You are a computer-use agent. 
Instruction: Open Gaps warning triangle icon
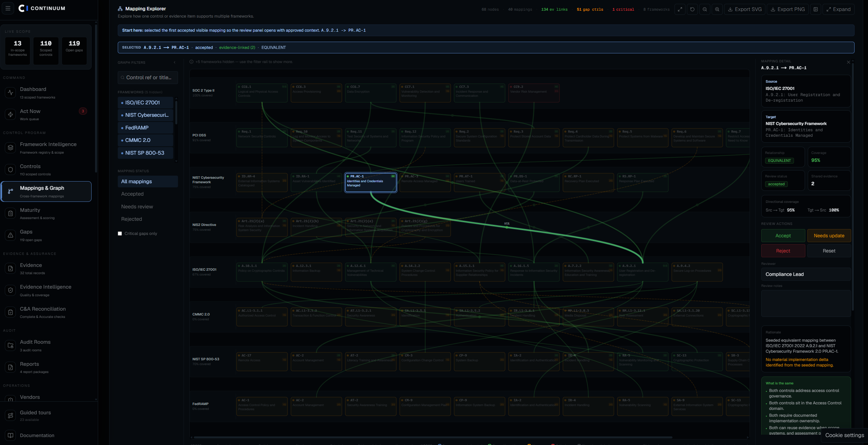[x=11, y=235]
